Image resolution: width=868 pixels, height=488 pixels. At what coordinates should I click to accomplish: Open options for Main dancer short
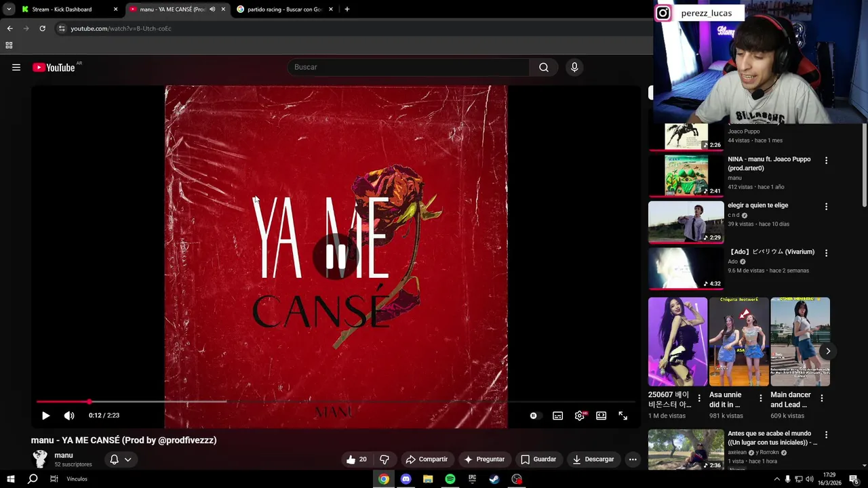(821, 399)
